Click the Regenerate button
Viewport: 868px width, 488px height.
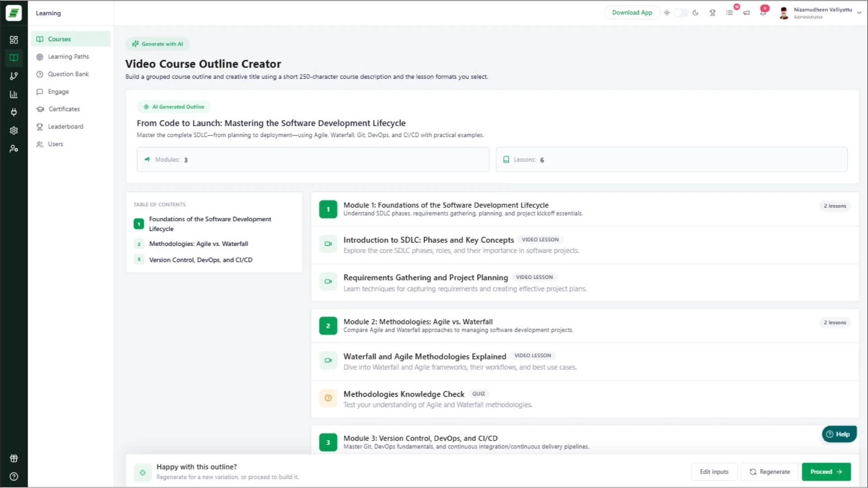(770, 472)
